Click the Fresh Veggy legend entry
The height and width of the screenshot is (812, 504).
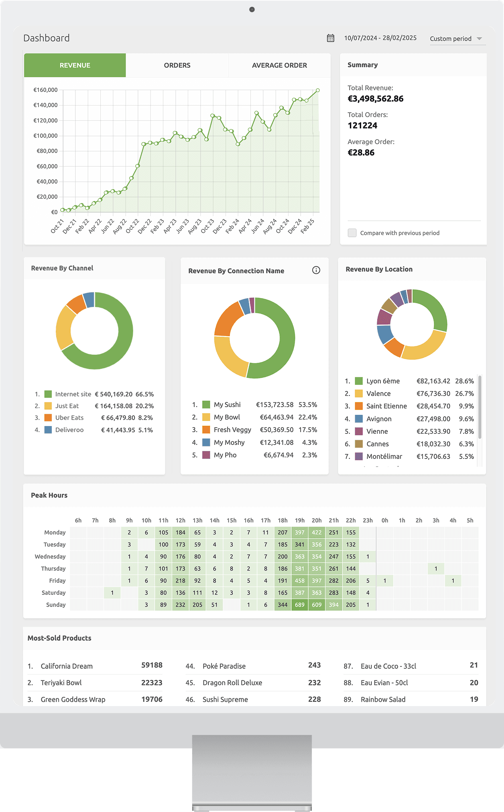(232, 430)
